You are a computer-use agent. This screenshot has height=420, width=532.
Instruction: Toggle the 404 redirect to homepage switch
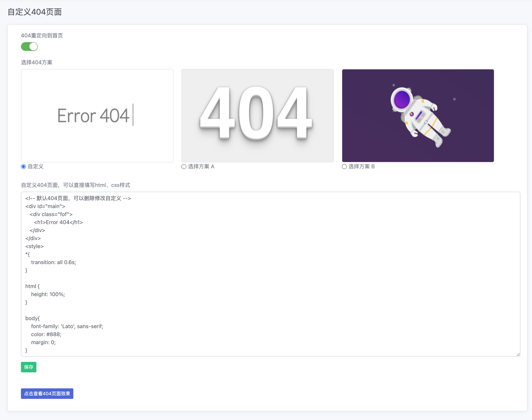(x=29, y=46)
